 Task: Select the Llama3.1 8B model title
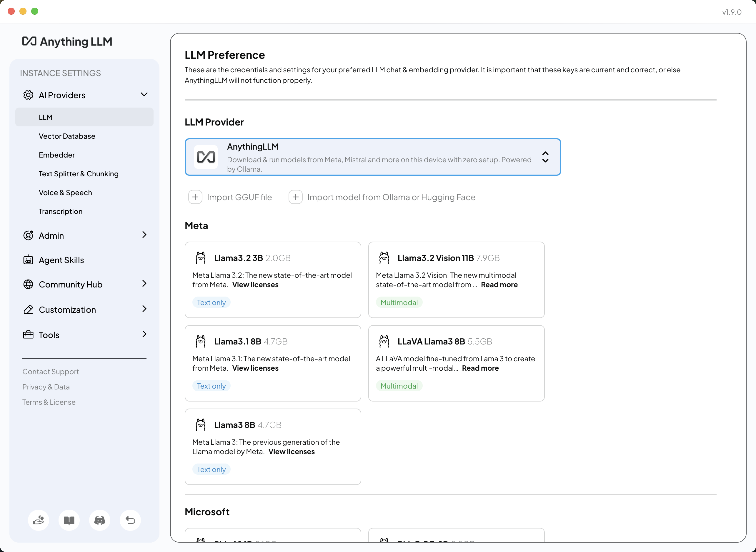(x=238, y=342)
